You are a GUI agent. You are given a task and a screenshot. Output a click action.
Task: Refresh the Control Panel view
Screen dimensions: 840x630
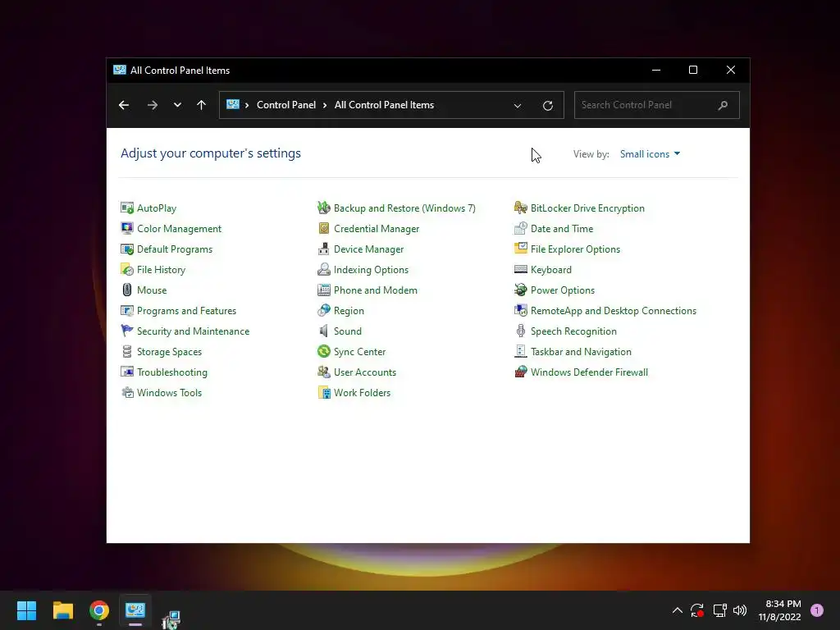click(547, 106)
